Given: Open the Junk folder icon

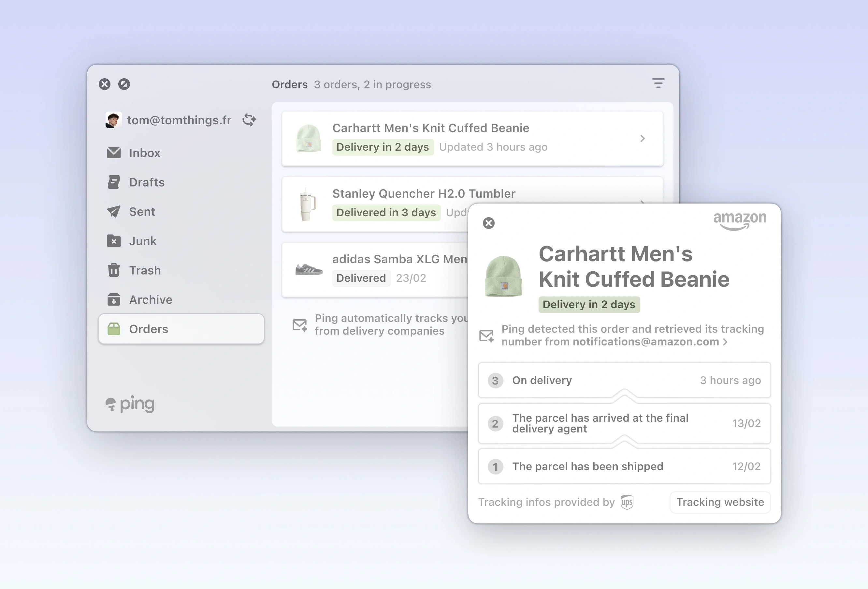Looking at the screenshot, I should click(114, 241).
